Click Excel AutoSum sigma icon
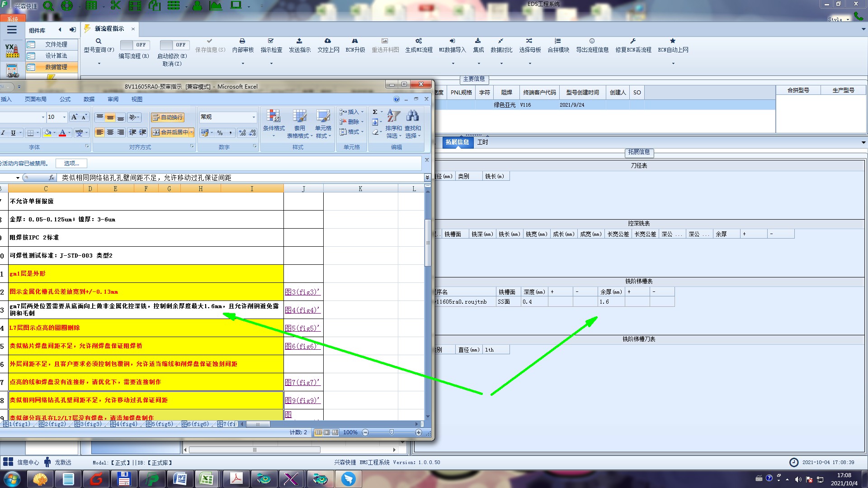 [375, 112]
